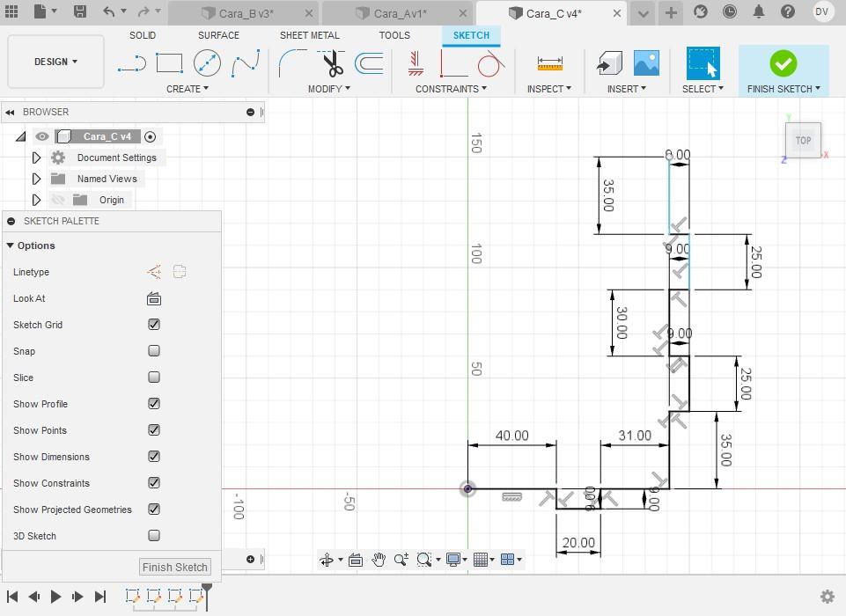The height and width of the screenshot is (616, 846).
Task: Select the Fit Point Spline tool
Action: click(246, 63)
